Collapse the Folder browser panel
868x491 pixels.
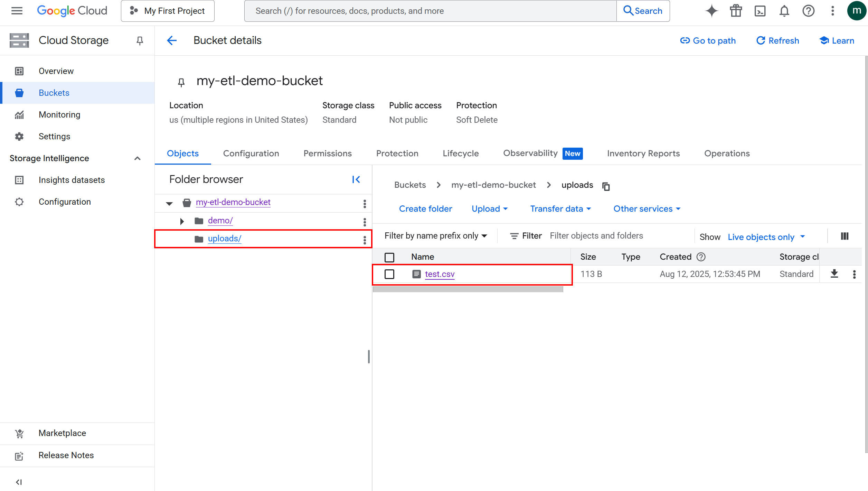point(356,179)
